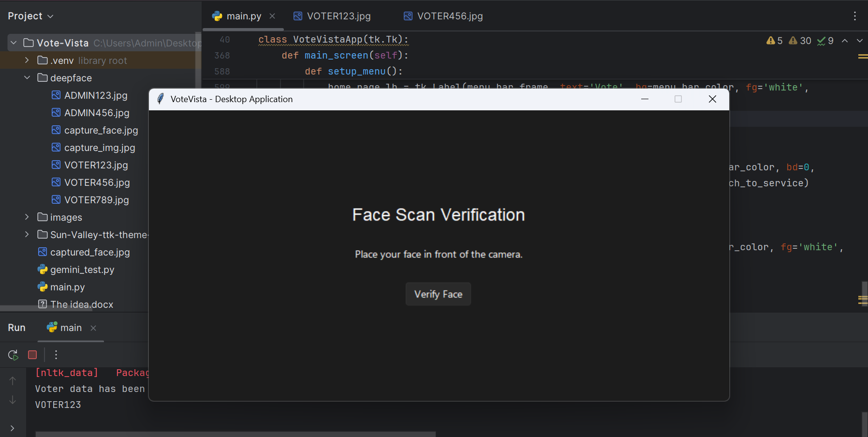Stop the running main process
This screenshot has width=868, height=437.
pos(32,355)
